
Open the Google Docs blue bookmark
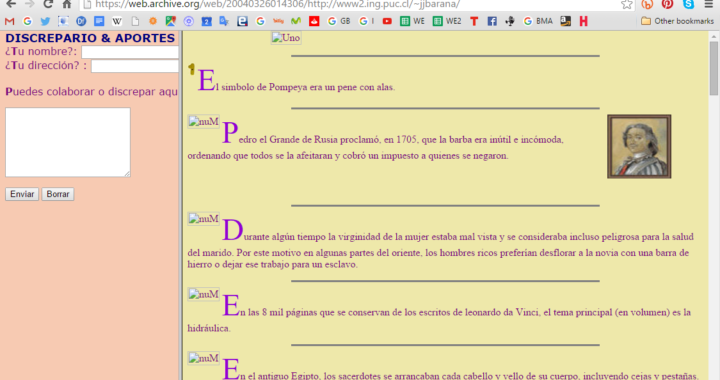tap(99, 21)
